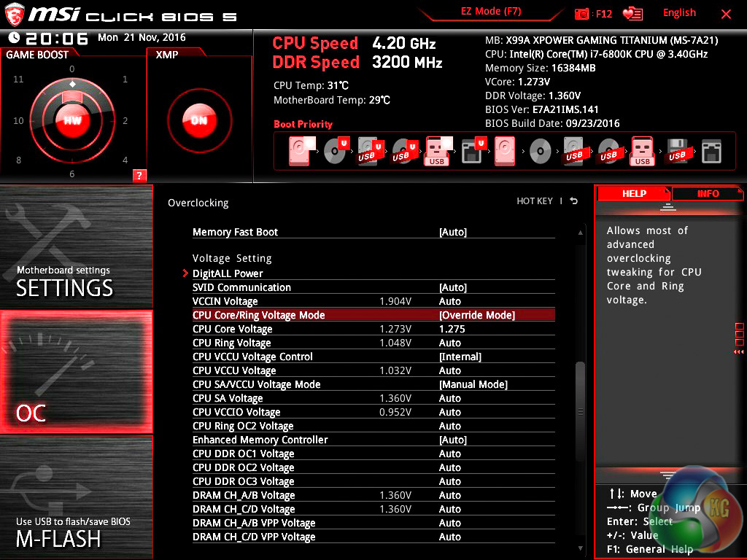747x560 pixels.
Task: Open the SETTINGS motherboard section
Action: point(76,246)
